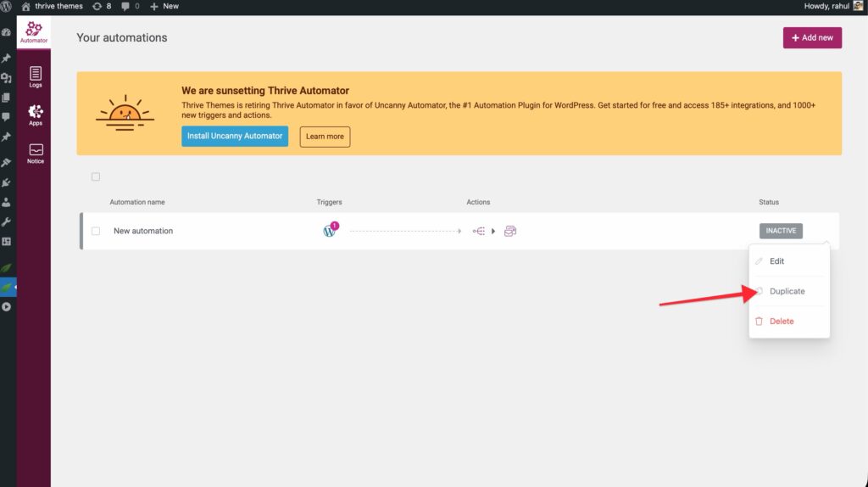This screenshot has width=868, height=487.
Task: Choose Edit from the context menu
Action: 776,261
